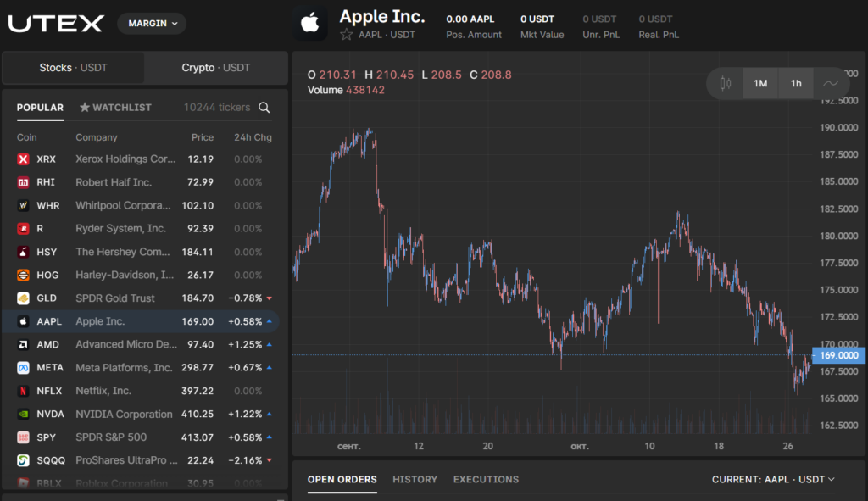
Task: Click the Real. PnL value
Action: point(655,19)
